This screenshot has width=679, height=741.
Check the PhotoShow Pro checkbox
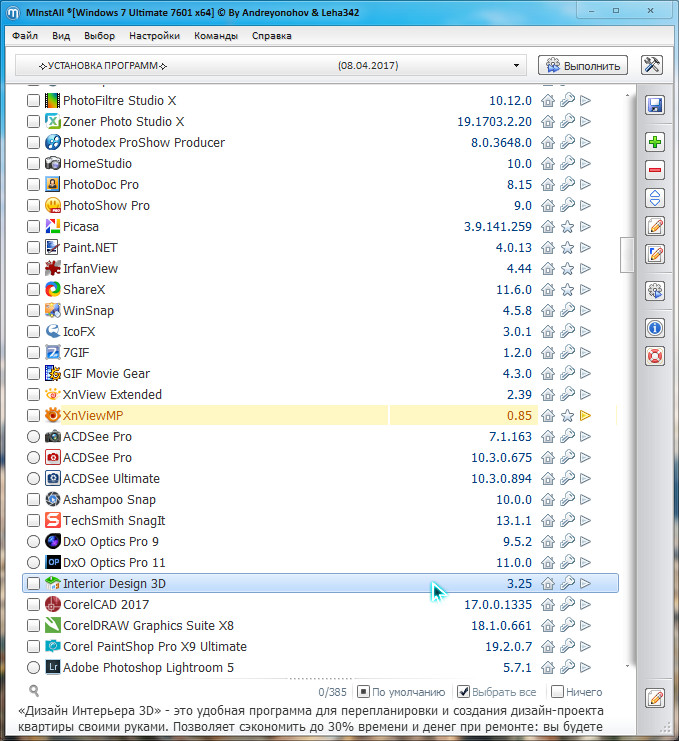pyautogui.click(x=33, y=206)
